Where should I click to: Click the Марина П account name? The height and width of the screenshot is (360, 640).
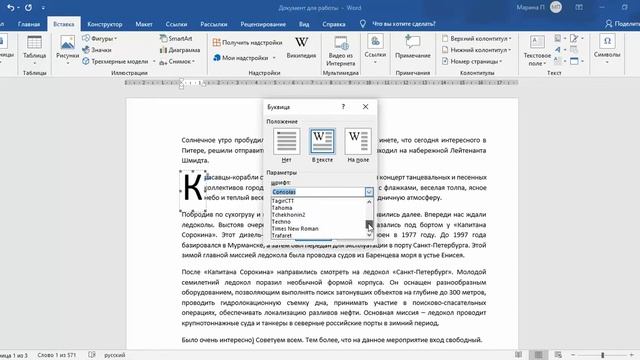pyautogui.click(x=530, y=7)
